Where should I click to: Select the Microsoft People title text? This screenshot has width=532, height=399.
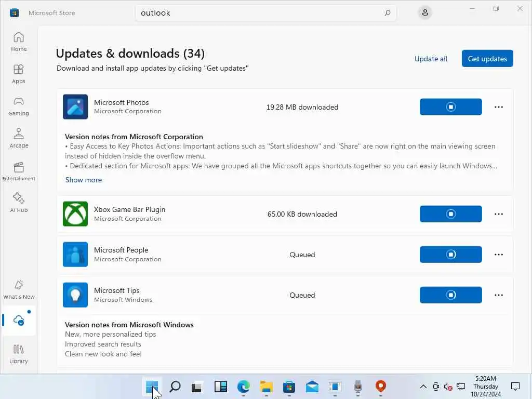point(121,250)
